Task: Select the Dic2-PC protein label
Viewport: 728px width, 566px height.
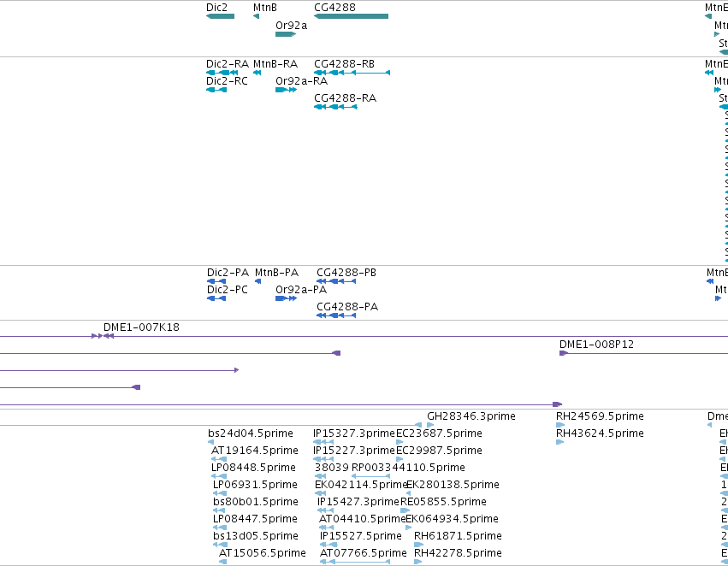Action: 228,290
